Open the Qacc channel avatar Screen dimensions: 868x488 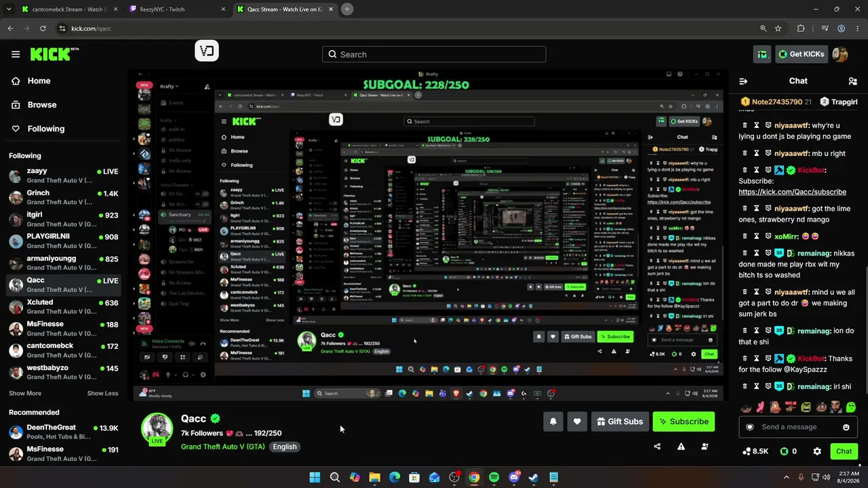[157, 429]
